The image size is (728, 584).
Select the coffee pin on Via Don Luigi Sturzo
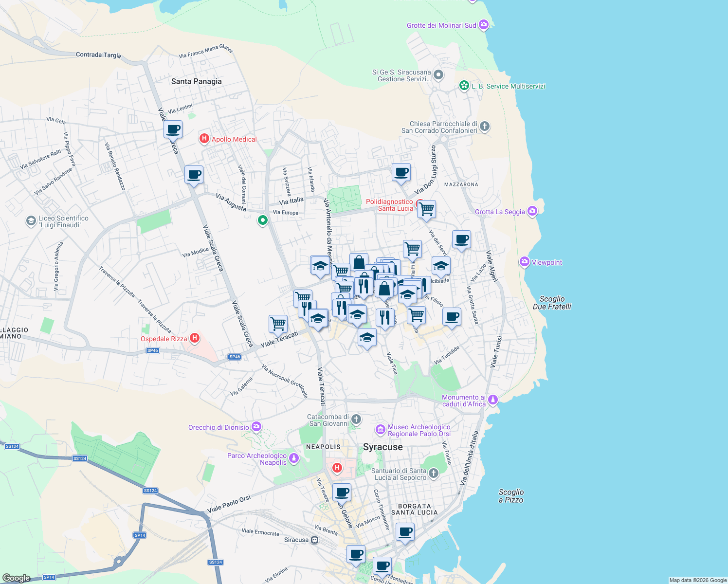401,172
